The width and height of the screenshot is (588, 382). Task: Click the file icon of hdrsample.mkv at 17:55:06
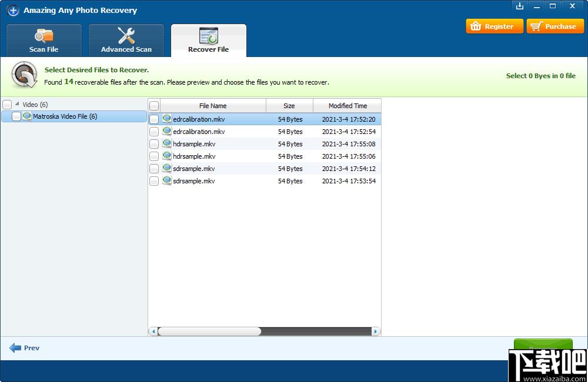tap(167, 156)
